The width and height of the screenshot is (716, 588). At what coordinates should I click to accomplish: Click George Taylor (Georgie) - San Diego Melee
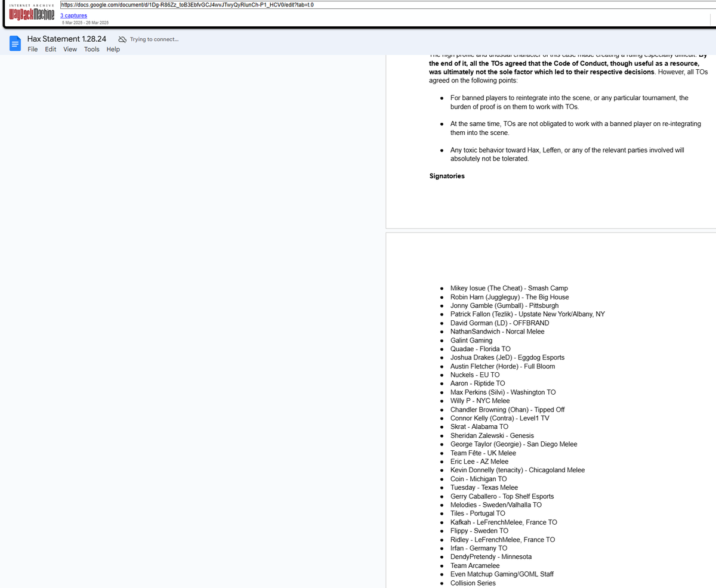[x=514, y=444]
